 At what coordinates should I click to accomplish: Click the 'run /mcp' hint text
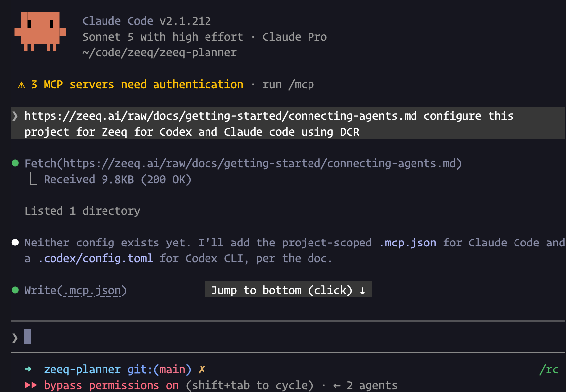288,85
